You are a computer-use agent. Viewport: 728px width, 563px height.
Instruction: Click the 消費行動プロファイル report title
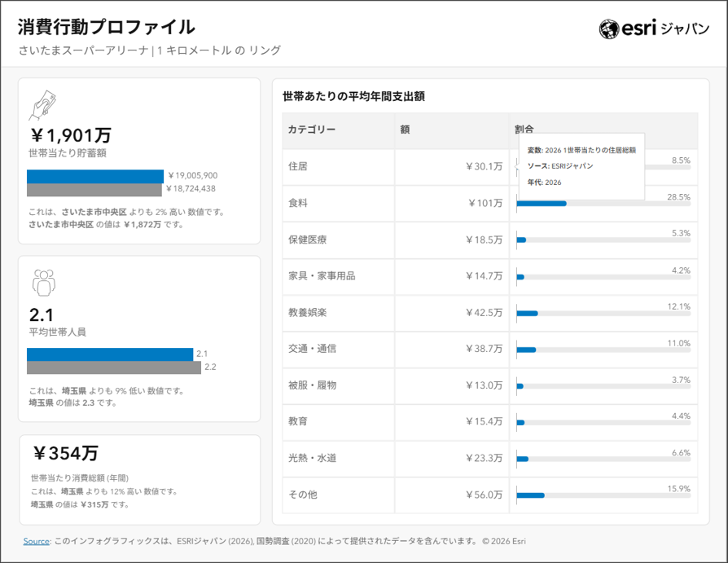[107, 28]
